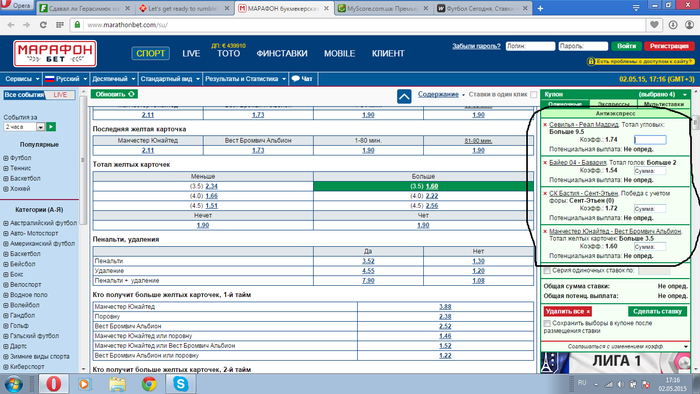Click the Забыли пароль? link
700x394 pixels.
(x=476, y=46)
